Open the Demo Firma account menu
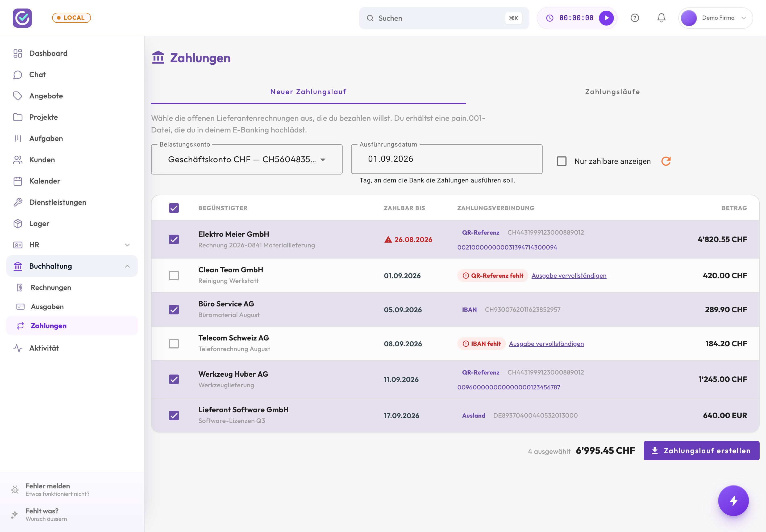The width and height of the screenshot is (766, 532). (x=715, y=18)
